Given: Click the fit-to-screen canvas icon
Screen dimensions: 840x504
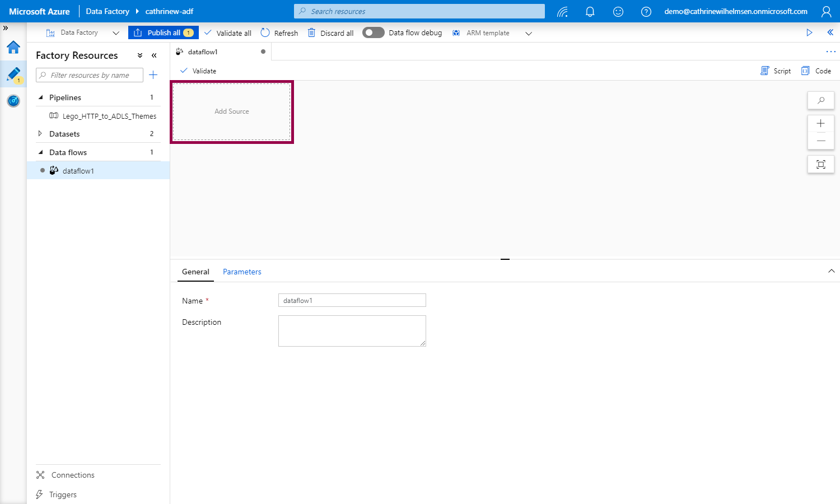Looking at the screenshot, I should click(820, 164).
